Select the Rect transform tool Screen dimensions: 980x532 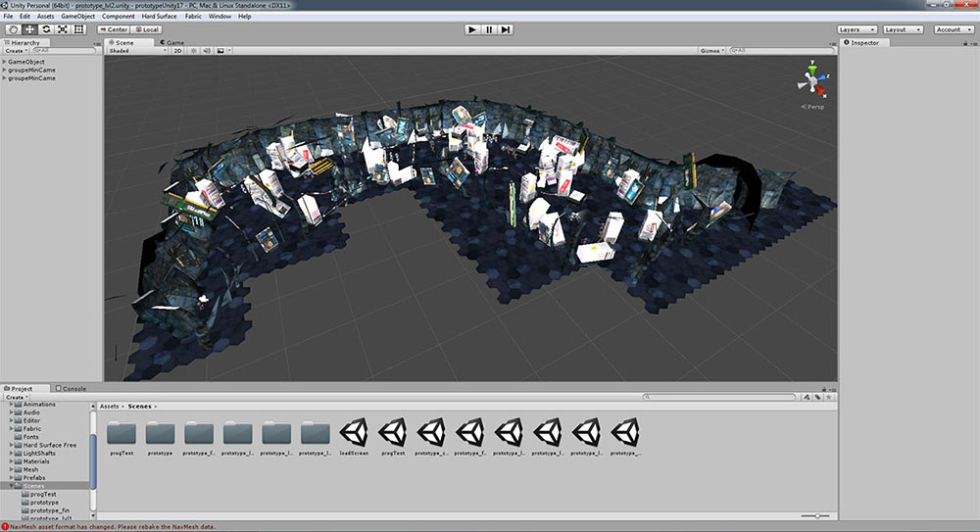[79, 29]
